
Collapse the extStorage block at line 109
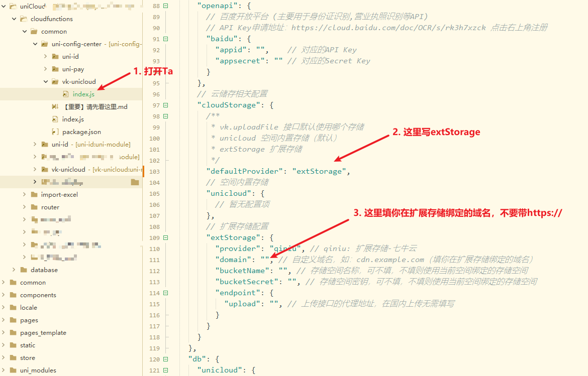165,238
